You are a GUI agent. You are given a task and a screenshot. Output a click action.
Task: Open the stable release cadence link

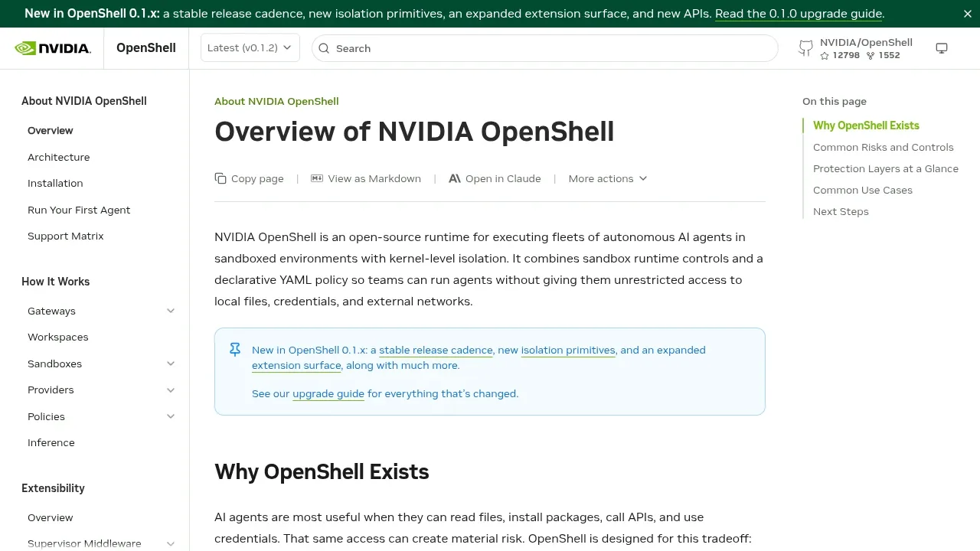pyautogui.click(x=436, y=350)
